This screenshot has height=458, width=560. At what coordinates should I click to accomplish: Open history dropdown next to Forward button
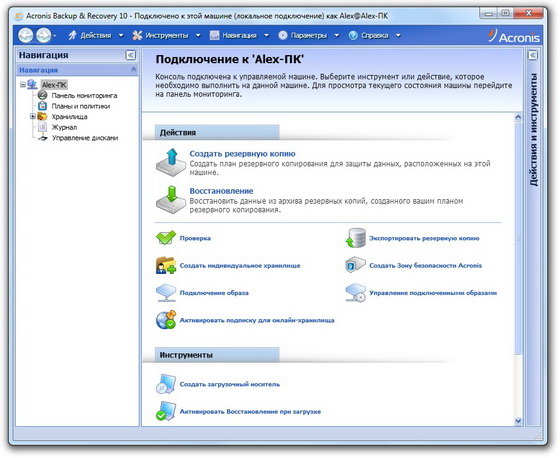pos(55,36)
